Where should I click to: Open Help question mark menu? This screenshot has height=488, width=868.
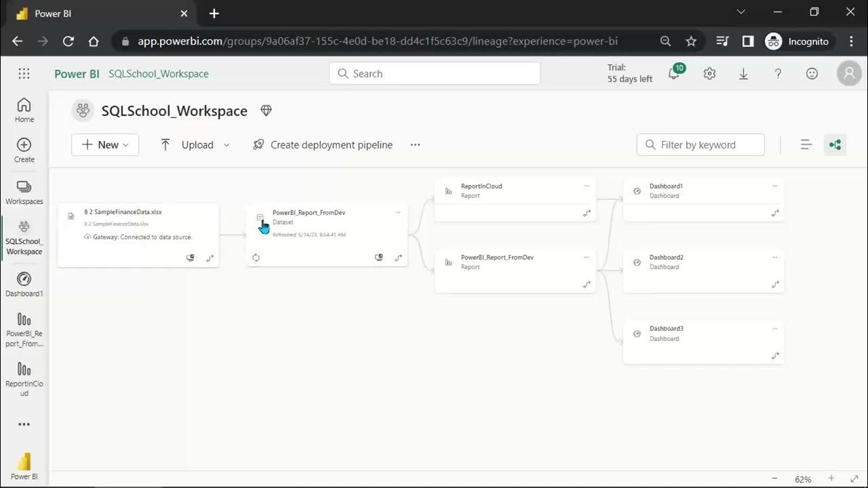tap(778, 73)
